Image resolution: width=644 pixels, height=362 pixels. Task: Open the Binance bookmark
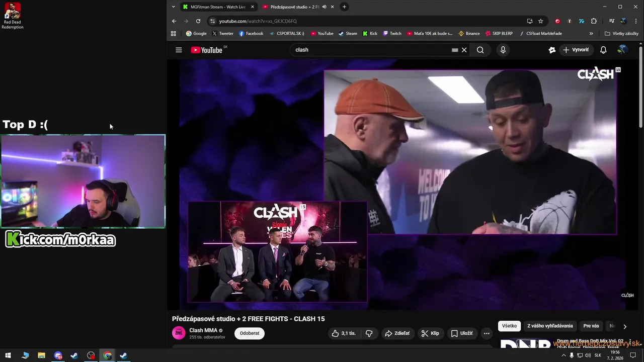pyautogui.click(x=469, y=34)
